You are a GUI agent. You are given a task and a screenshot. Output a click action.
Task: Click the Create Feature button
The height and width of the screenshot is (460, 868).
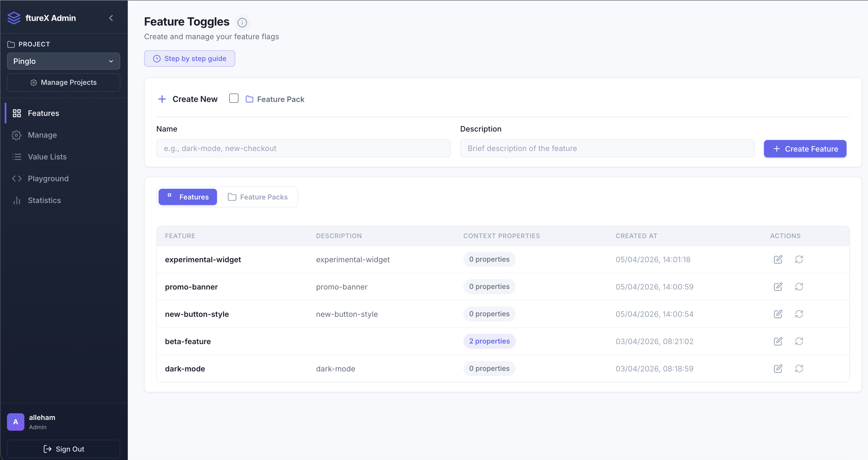pyautogui.click(x=805, y=148)
